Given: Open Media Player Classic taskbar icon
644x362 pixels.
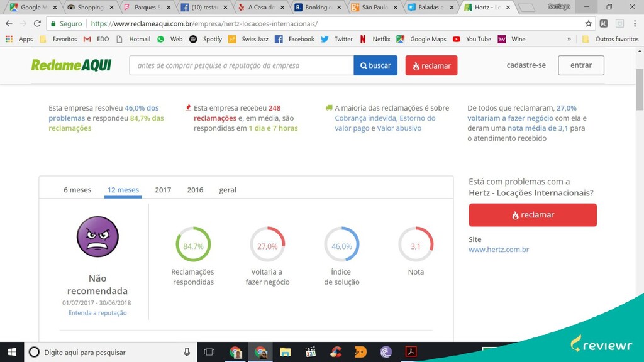Looking at the screenshot, I should 311,352.
